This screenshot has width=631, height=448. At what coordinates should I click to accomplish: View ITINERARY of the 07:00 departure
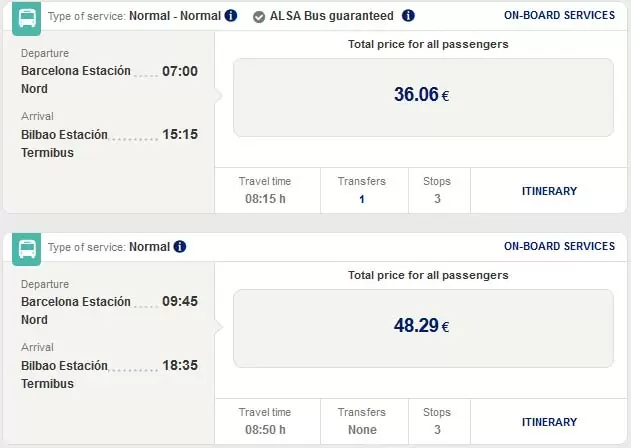(x=549, y=191)
